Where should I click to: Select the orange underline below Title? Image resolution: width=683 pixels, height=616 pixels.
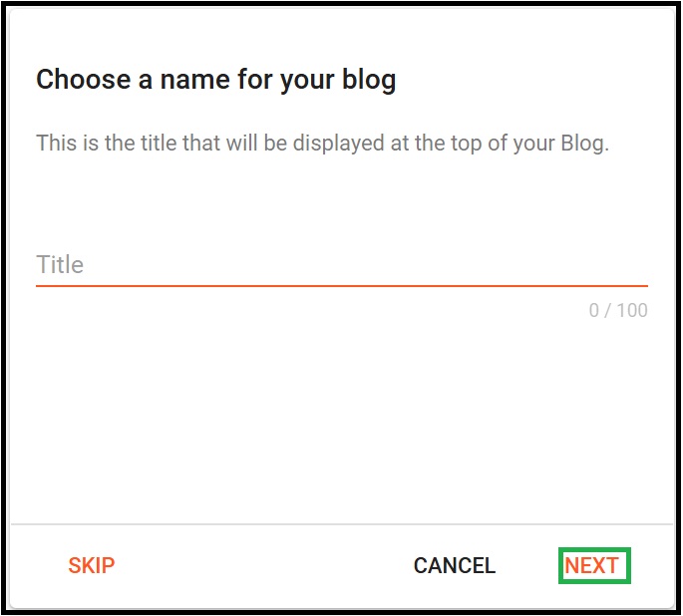pos(341,286)
